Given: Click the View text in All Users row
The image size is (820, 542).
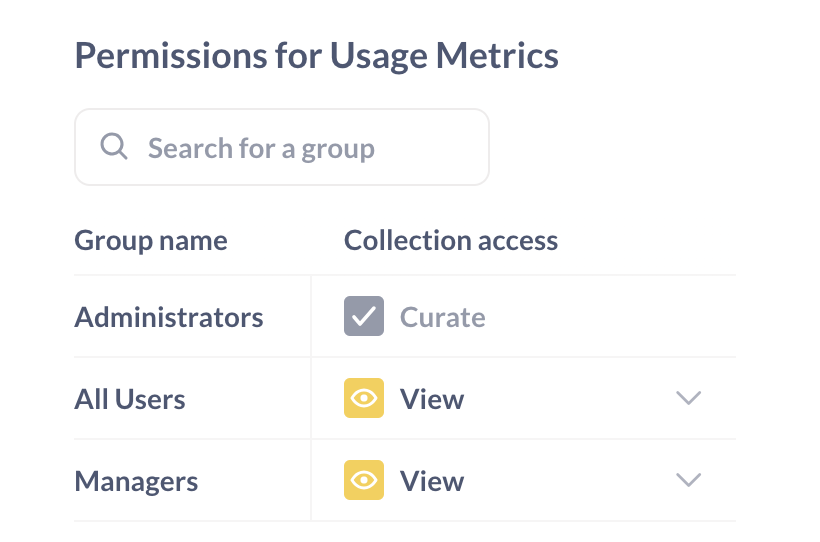Looking at the screenshot, I should point(432,399).
